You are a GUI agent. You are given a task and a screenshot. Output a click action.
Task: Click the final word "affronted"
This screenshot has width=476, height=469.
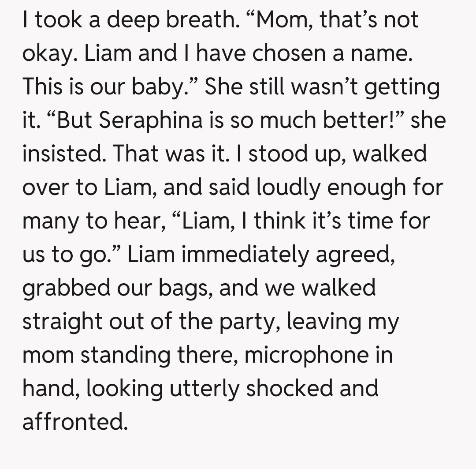(74, 421)
